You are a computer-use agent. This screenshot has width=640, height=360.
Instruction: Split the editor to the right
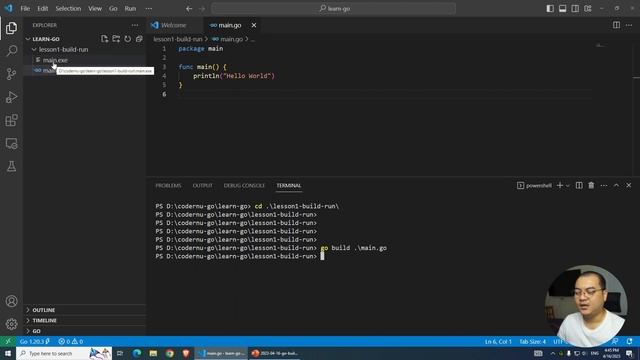[616, 25]
